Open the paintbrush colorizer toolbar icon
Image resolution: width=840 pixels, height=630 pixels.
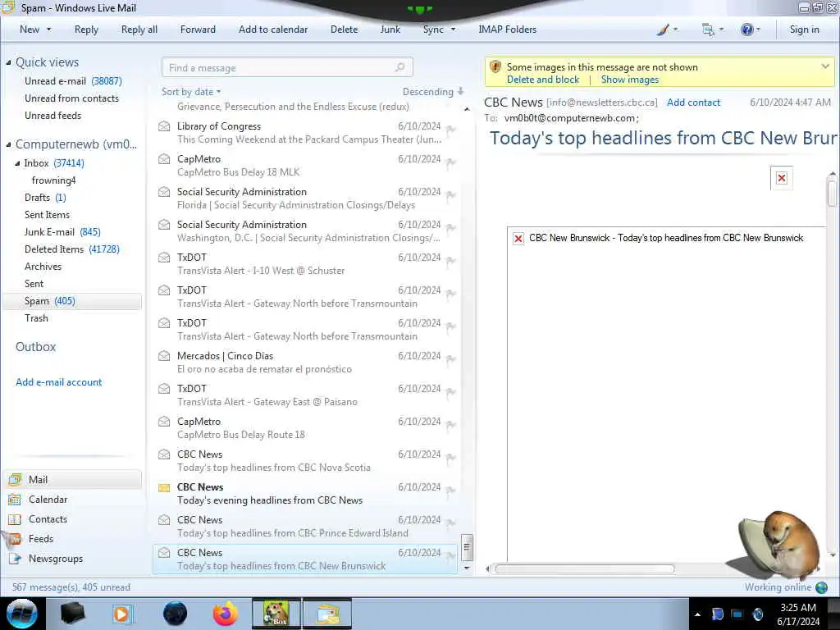click(663, 30)
